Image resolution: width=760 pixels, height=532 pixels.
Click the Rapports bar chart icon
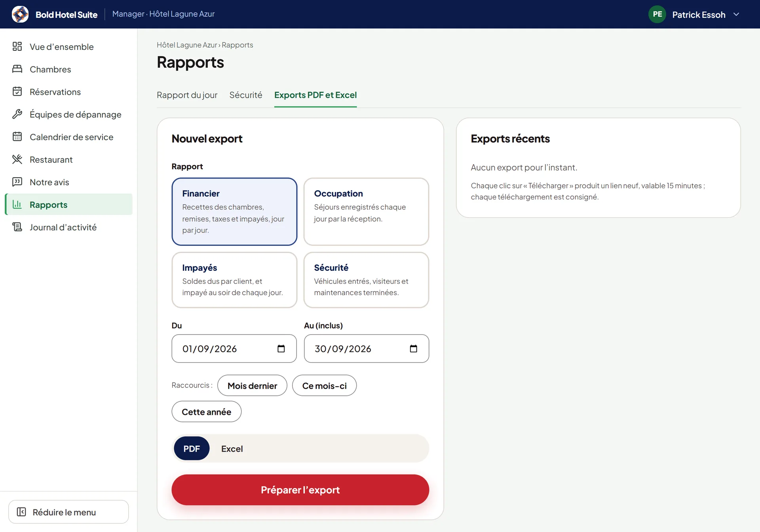(x=17, y=205)
